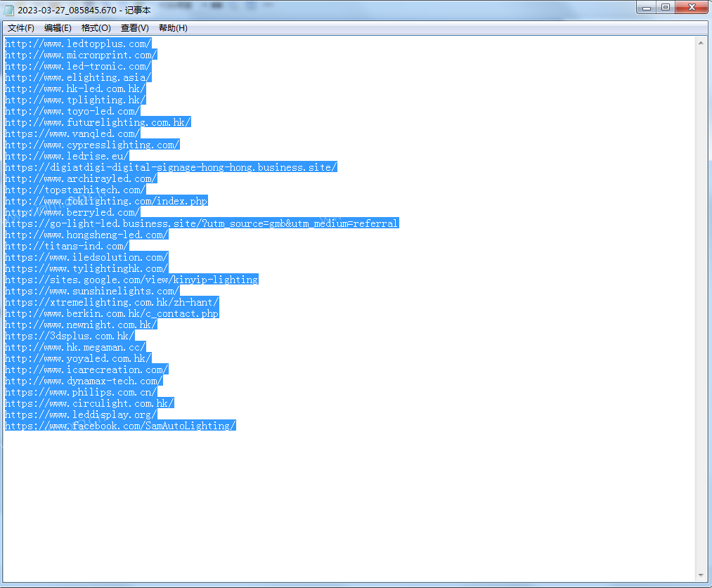
Task: Minimize the Notepad window
Action: pyautogui.click(x=647, y=7)
